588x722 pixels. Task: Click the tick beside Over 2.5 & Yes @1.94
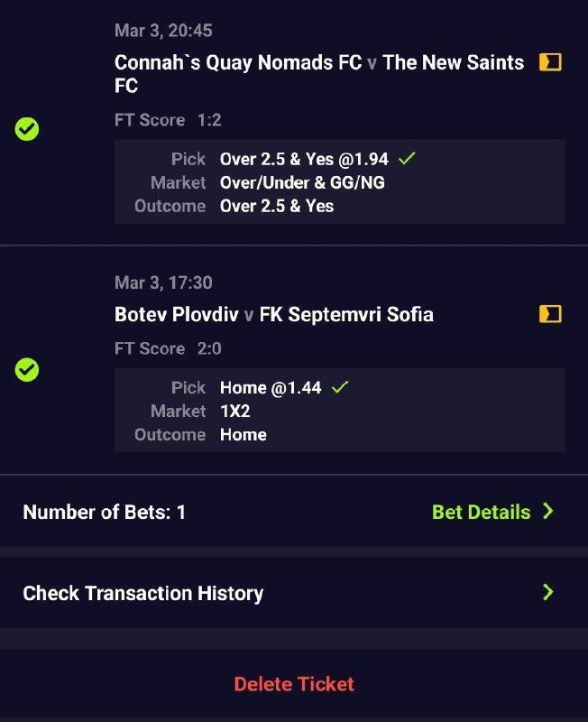tap(407, 159)
